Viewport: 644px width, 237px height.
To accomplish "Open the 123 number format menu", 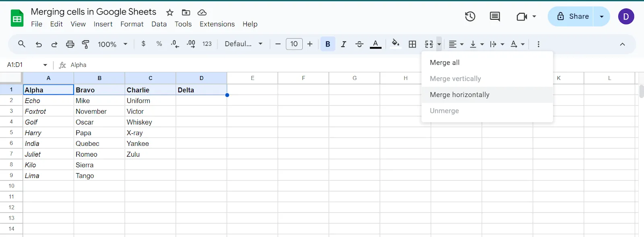I will [x=207, y=44].
